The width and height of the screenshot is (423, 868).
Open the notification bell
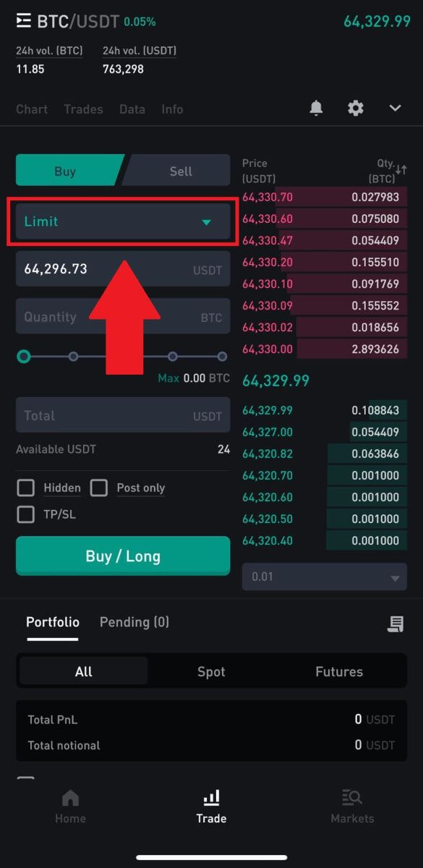(x=316, y=108)
